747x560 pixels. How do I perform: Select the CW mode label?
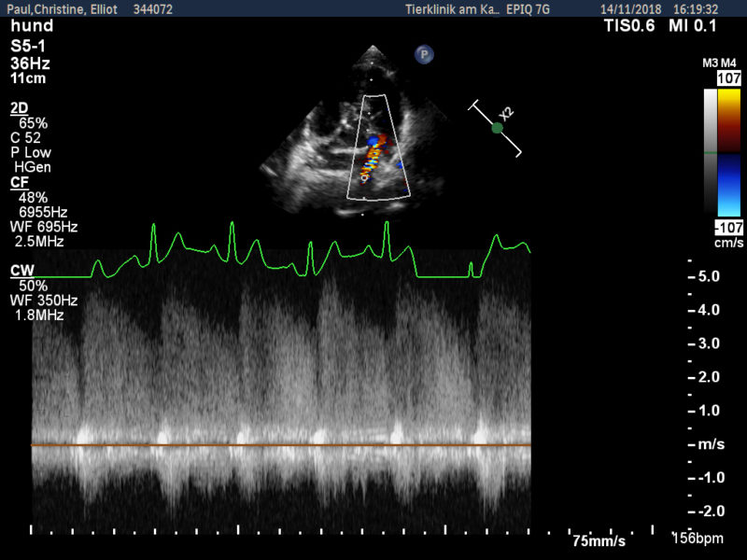click(x=21, y=270)
